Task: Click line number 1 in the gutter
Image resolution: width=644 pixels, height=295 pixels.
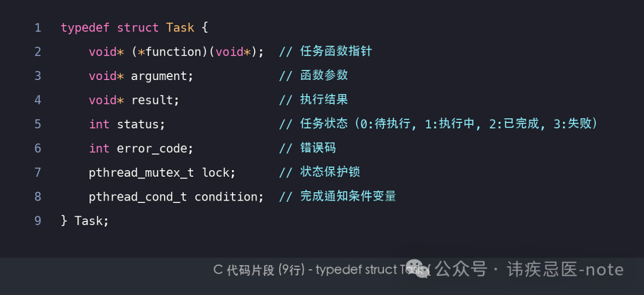Action: point(38,27)
